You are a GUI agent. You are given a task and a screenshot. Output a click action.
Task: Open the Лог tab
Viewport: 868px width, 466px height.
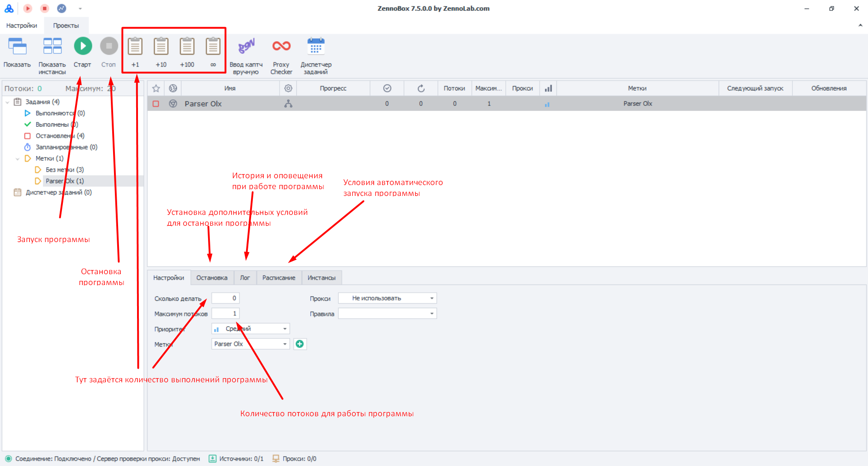click(245, 278)
